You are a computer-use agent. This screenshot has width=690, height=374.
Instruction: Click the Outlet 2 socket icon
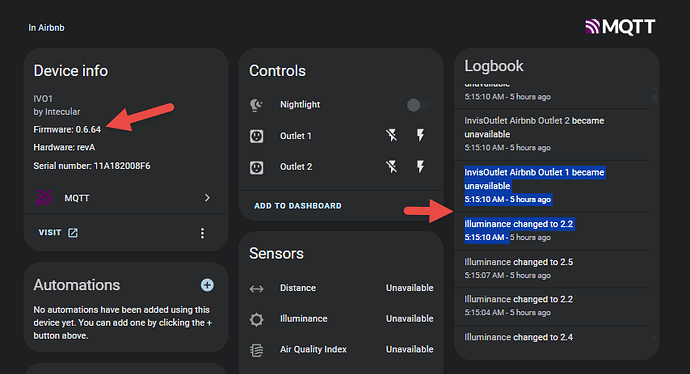[257, 167]
